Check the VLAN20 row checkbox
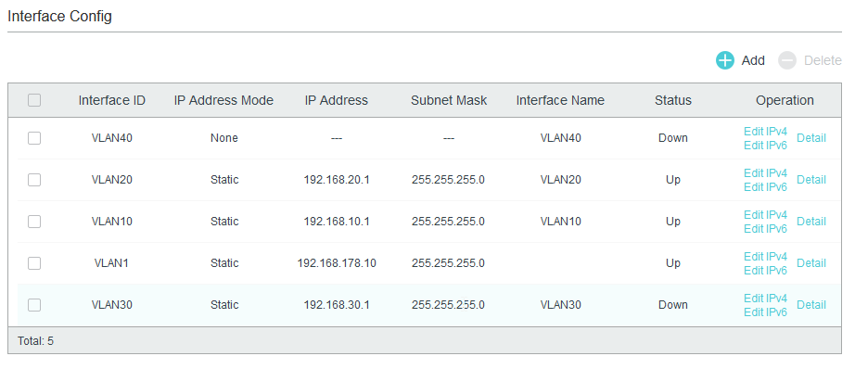868x369 pixels. click(34, 180)
